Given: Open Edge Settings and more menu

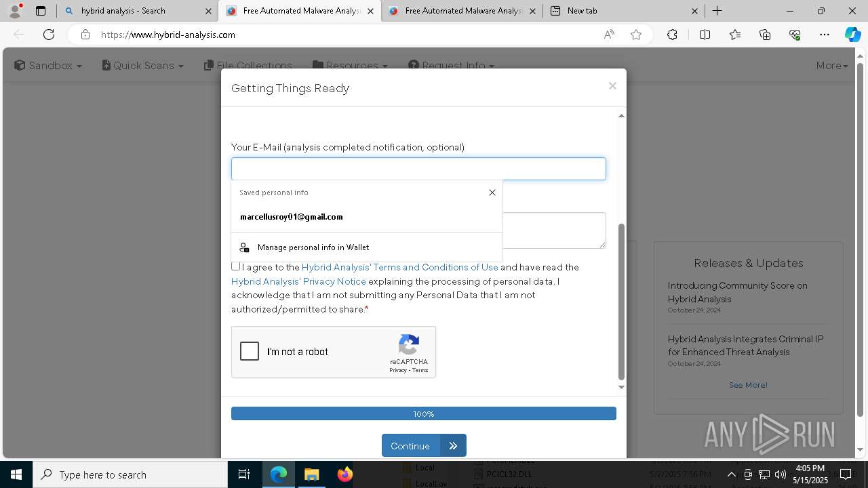Looking at the screenshot, I should coord(825,35).
